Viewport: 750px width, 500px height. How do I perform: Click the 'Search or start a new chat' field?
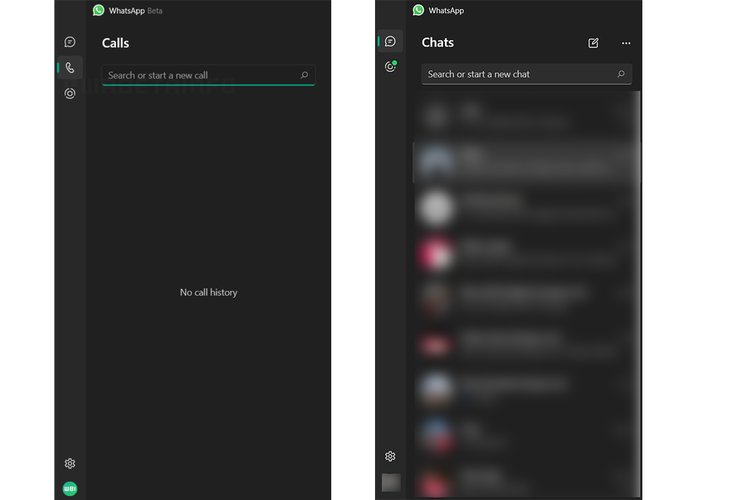click(x=515, y=74)
